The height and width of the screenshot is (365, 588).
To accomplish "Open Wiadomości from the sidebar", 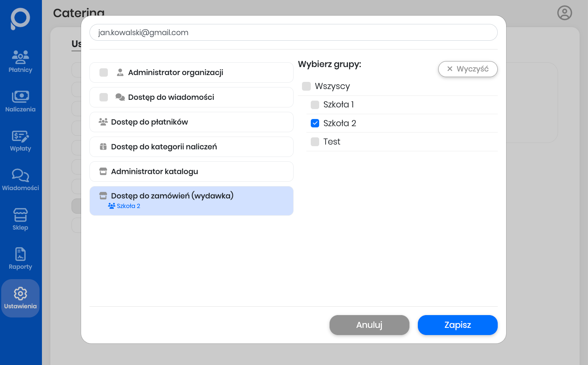I will 20,180.
